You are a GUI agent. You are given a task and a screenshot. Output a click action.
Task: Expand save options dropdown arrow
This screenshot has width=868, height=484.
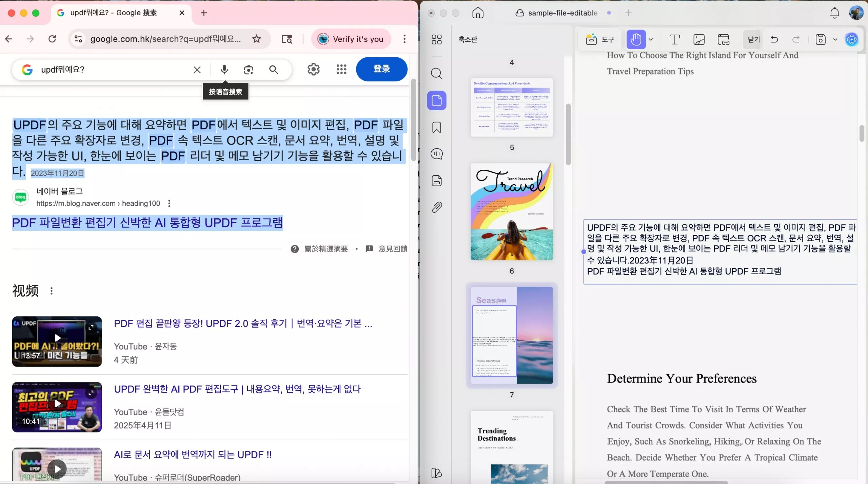point(835,40)
